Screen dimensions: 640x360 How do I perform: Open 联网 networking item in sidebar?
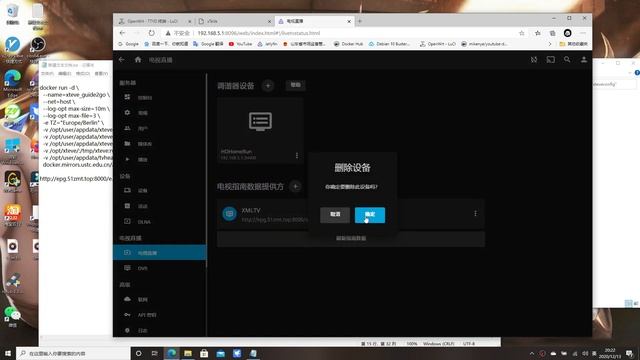tap(160, 299)
